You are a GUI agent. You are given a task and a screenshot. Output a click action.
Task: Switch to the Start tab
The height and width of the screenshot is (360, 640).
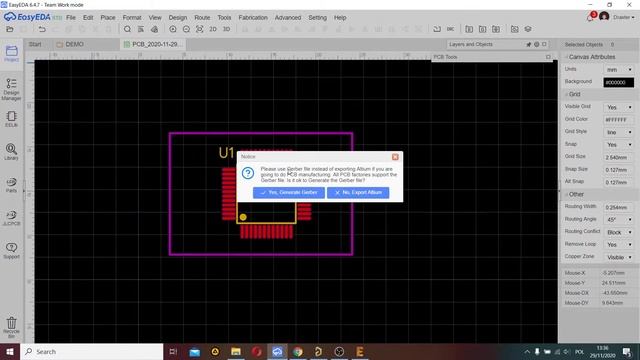(35, 44)
